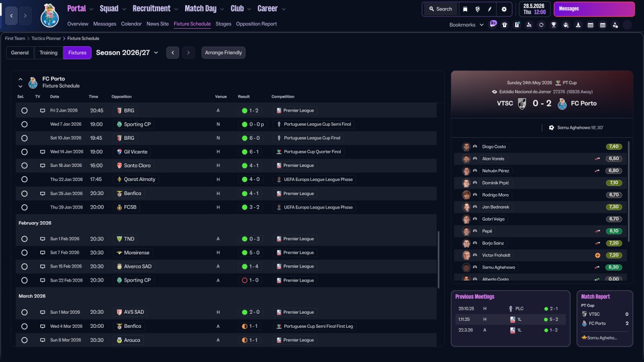Click the trophy bookmark icon
The image size is (644, 362).
pos(553,25)
